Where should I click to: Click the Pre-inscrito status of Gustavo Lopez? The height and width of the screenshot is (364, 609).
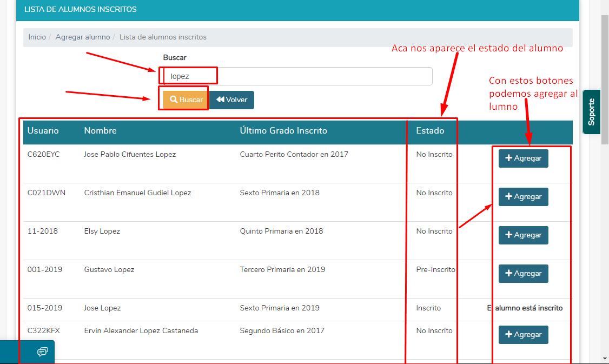435,269
